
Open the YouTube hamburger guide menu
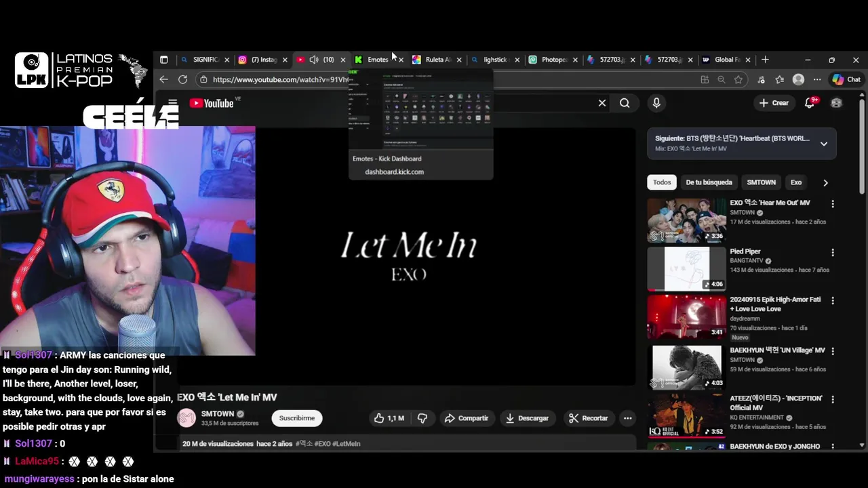[x=172, y=103]
